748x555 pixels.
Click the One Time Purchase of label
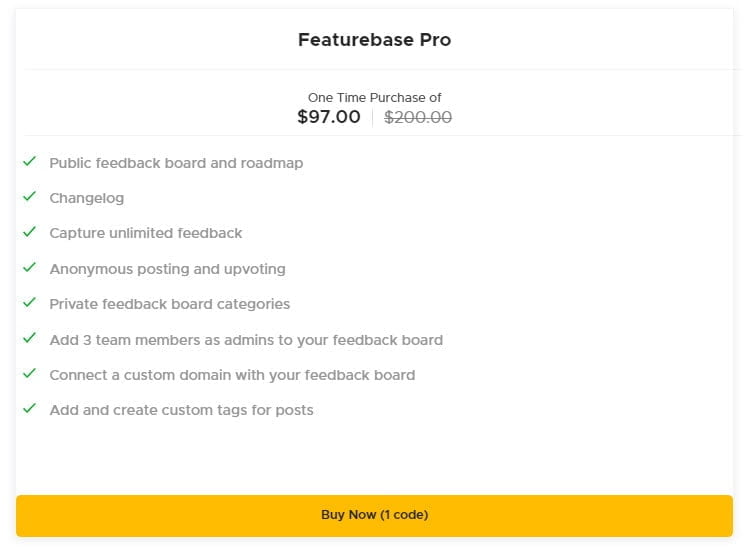point(374,98)
